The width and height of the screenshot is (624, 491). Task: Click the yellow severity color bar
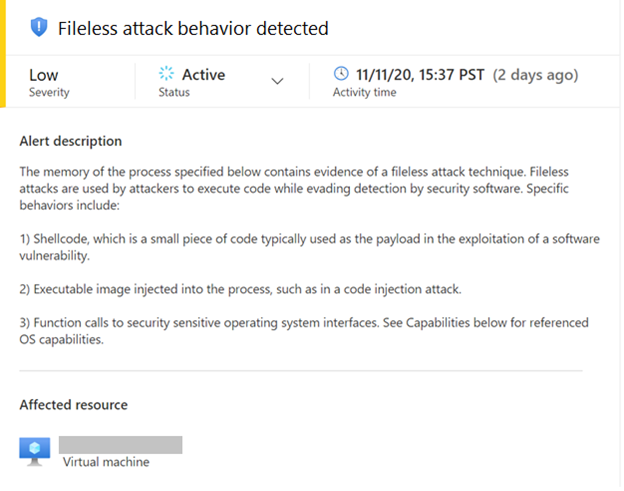pos(3,54)
